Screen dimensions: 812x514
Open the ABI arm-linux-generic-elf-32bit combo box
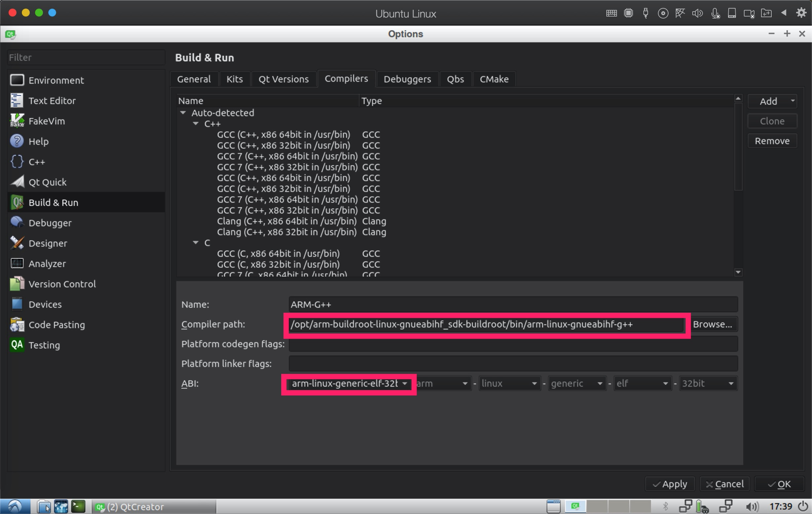[349, 383]
